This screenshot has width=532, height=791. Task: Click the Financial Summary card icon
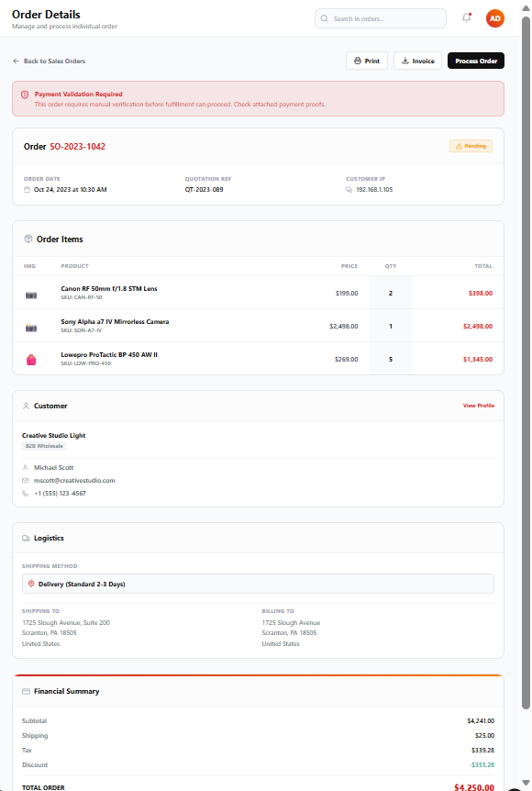click(x=27, y=692)
